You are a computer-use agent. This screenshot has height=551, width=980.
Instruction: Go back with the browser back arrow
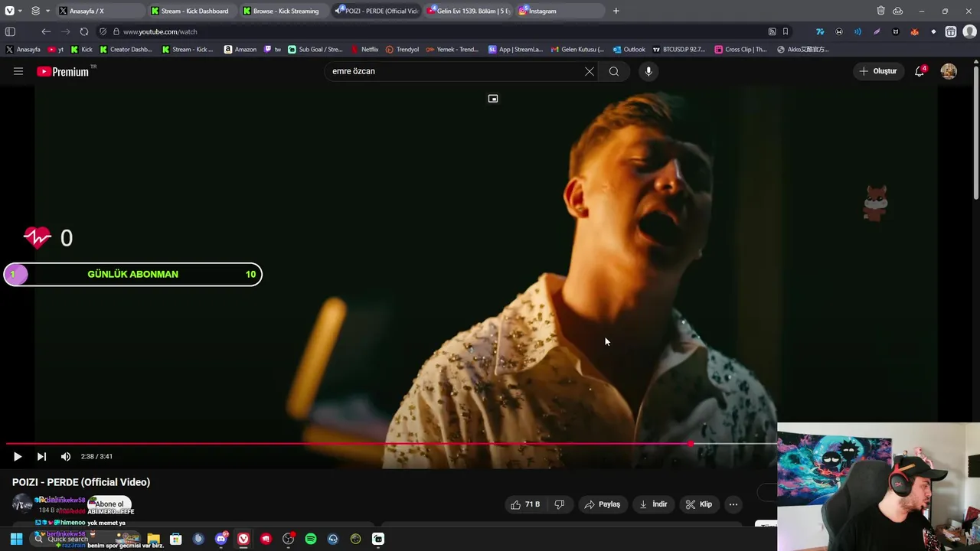click(46, 31)
